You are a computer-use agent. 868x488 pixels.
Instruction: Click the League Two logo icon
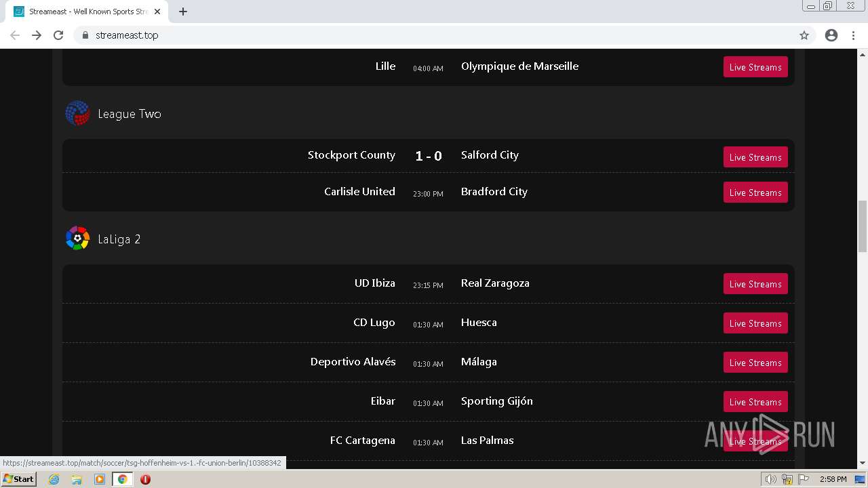(77, 113)
